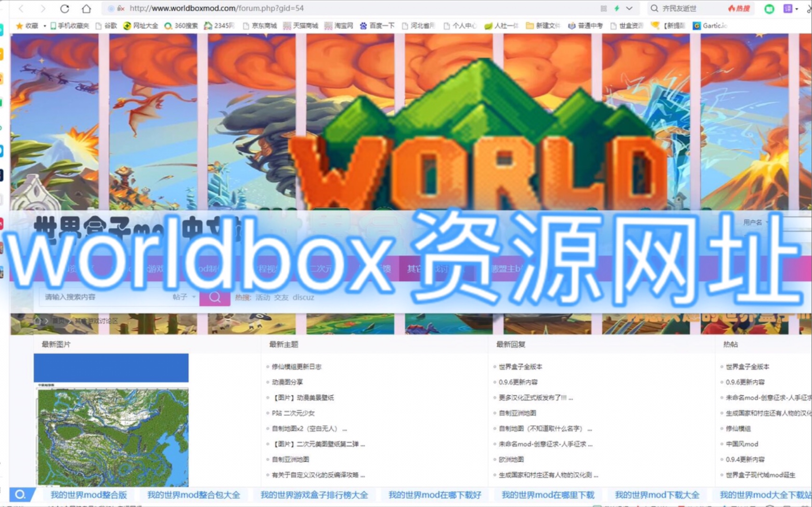This screenshot has height=507, width=812.
Task: Open the reply 0.9.6更新内容 under 最新回复
Action: click(518, 382)
